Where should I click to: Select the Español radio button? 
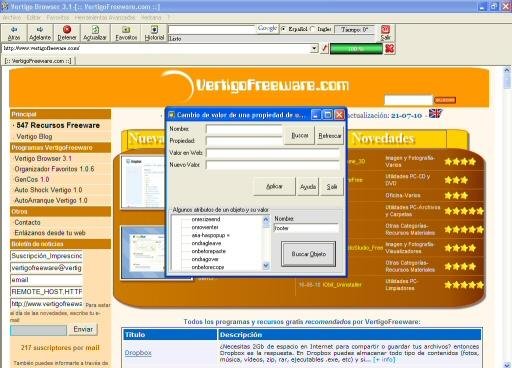tap(283, 29)
